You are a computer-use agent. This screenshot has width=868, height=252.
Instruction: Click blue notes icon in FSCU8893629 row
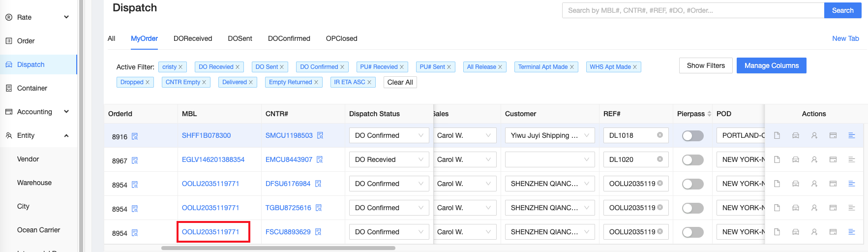tap(852, 232)
